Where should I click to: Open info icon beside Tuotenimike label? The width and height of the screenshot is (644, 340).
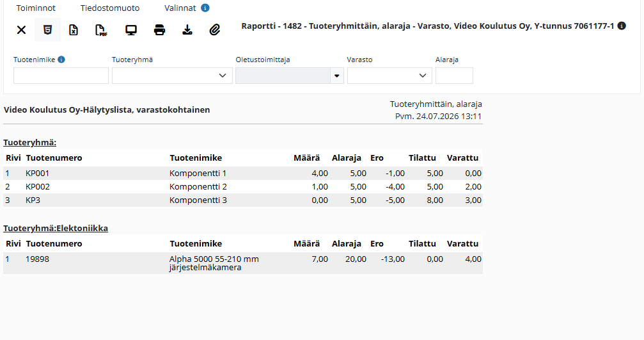(61, 60)
